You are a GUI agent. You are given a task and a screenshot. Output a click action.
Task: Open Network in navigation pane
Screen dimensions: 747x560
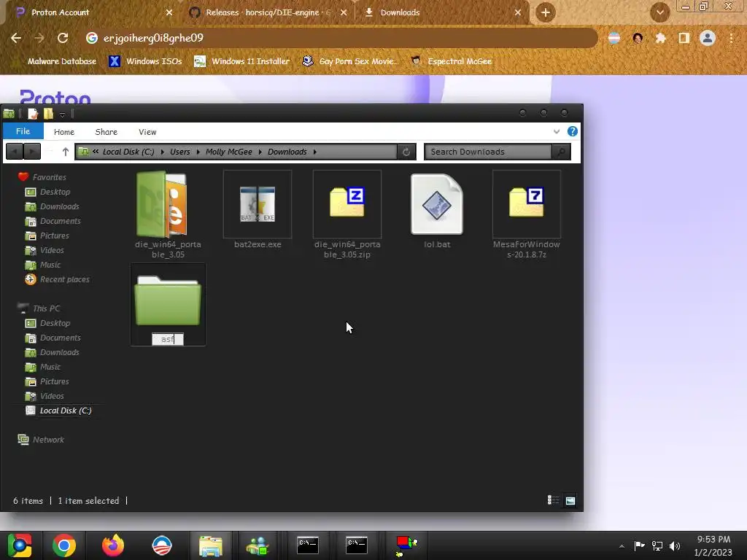click(48, 440)
